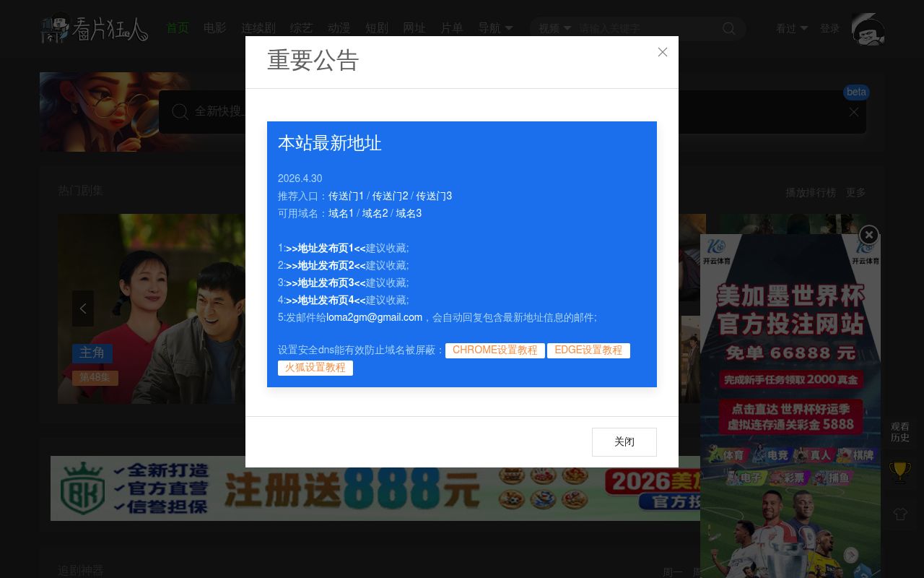Click the shirt skin theme icon
Viewport: 924px width, 578px height.
click(900, 514)
